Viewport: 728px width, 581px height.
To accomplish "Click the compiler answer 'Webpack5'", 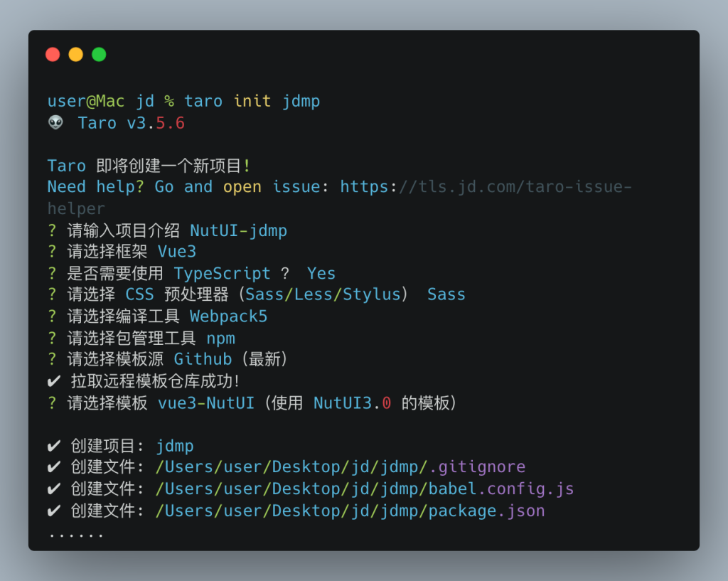I will tap(228, 316).
